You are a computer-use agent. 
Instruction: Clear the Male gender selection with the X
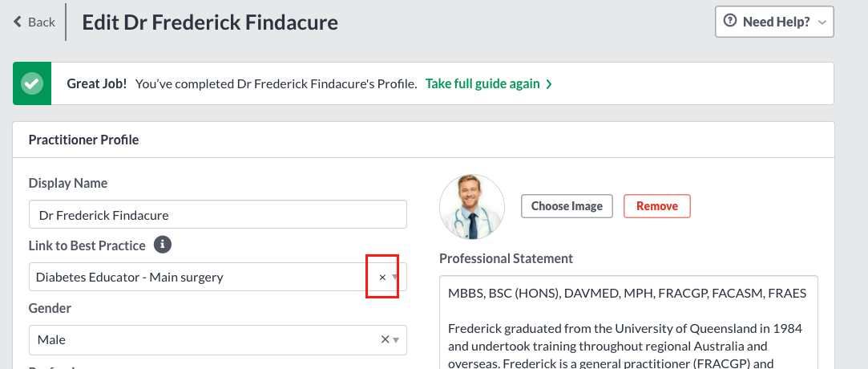[385, 339]
